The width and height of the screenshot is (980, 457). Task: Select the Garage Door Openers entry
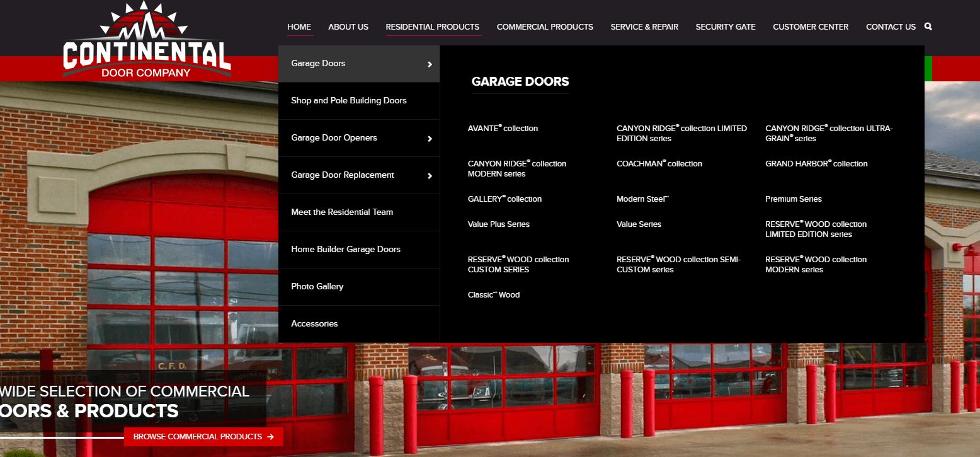tap(359, 138)
